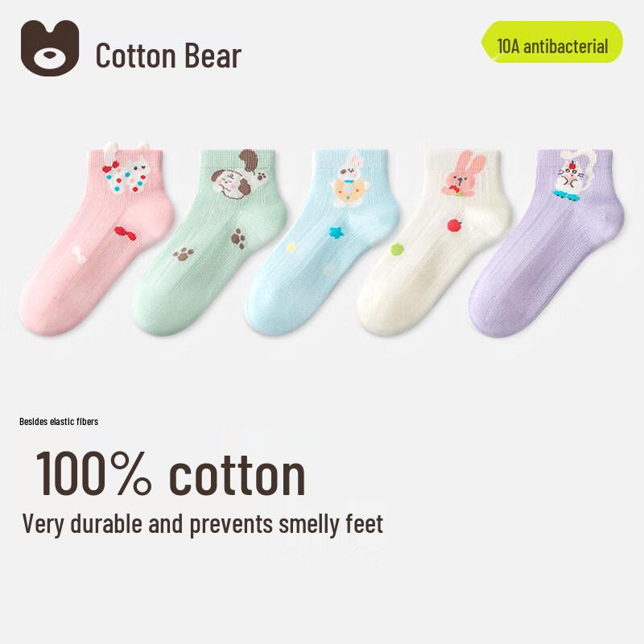Click the 100% cotton headline

pyautogui.click(x=171, y=474)
